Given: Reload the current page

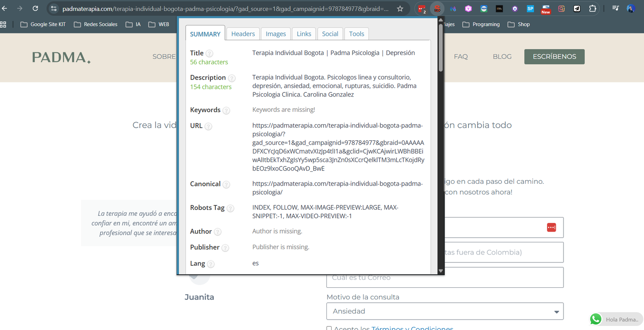Looking at the screenshot, I should (x=35, y=8).
